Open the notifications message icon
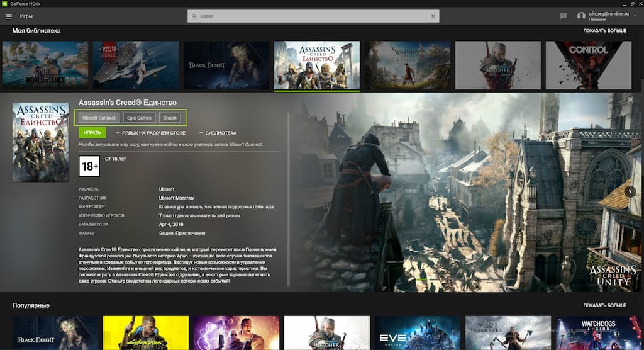 point(563,16)
